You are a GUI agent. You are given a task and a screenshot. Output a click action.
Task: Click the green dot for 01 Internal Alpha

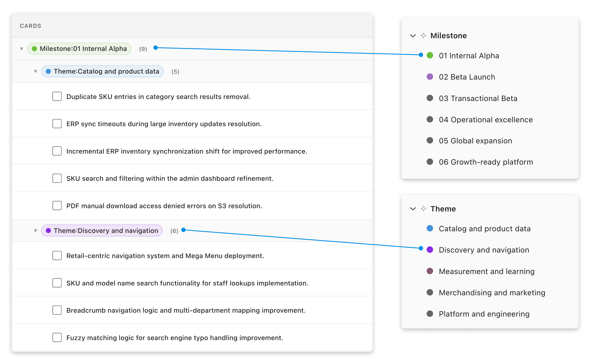pyautogui.click(x=430, y=55)
